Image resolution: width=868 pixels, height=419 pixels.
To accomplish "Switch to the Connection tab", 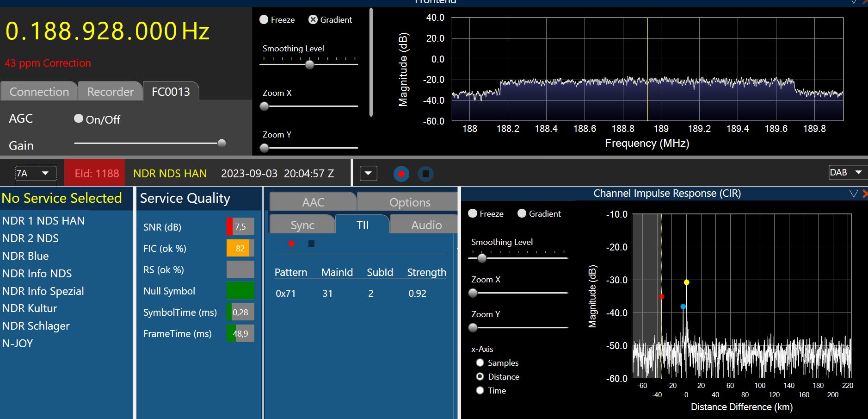I will pos(39,92).
